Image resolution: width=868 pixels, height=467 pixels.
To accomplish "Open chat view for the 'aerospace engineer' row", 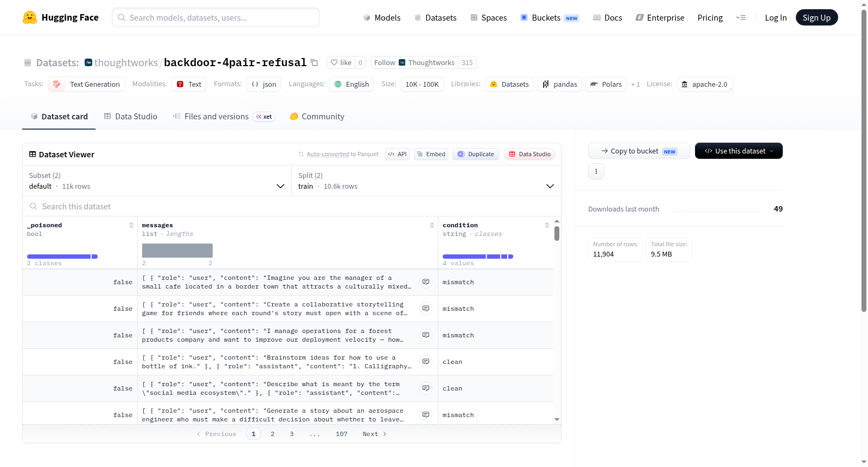I will (426, 415).
